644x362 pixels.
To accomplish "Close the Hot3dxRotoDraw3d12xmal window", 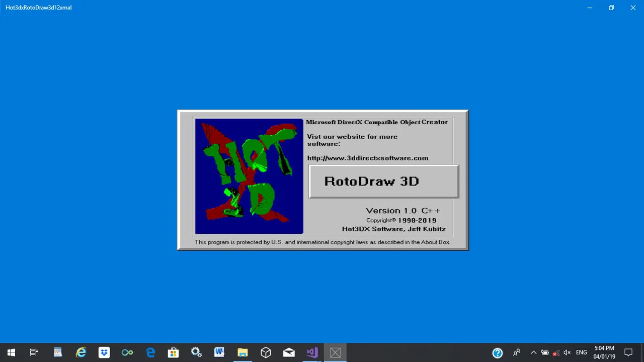I will (x=633, y=8).
